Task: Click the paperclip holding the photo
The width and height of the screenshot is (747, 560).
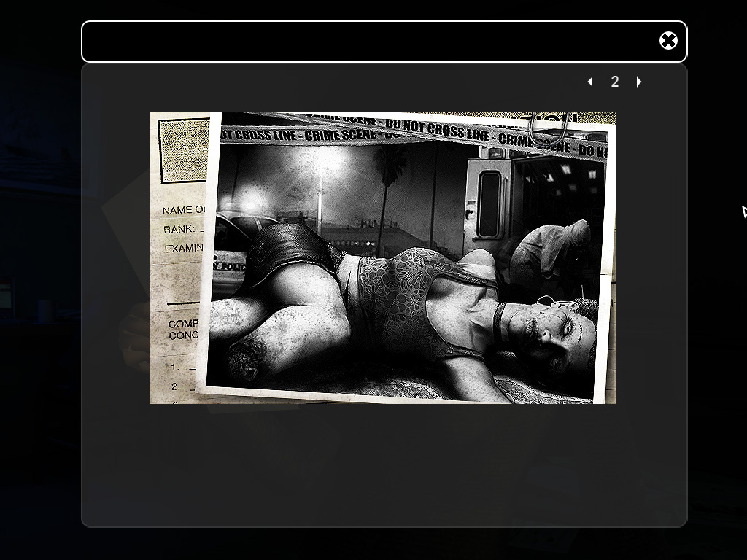Action: coord(549,128)
